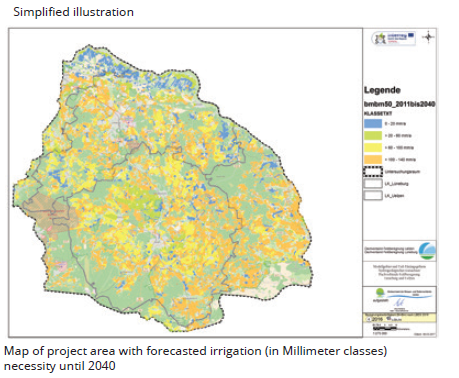Click the map scale bar
Screen dimensions: 459x378
pos(385,328)
